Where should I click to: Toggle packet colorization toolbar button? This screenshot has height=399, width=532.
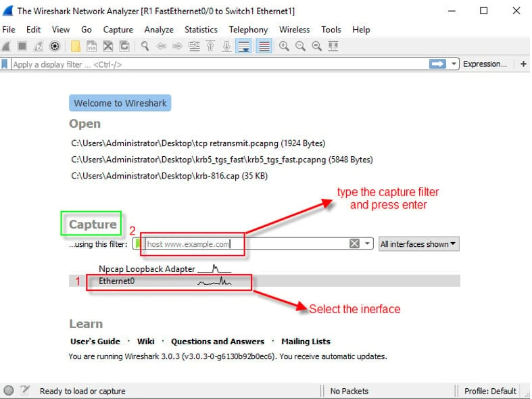click(264, 46)
